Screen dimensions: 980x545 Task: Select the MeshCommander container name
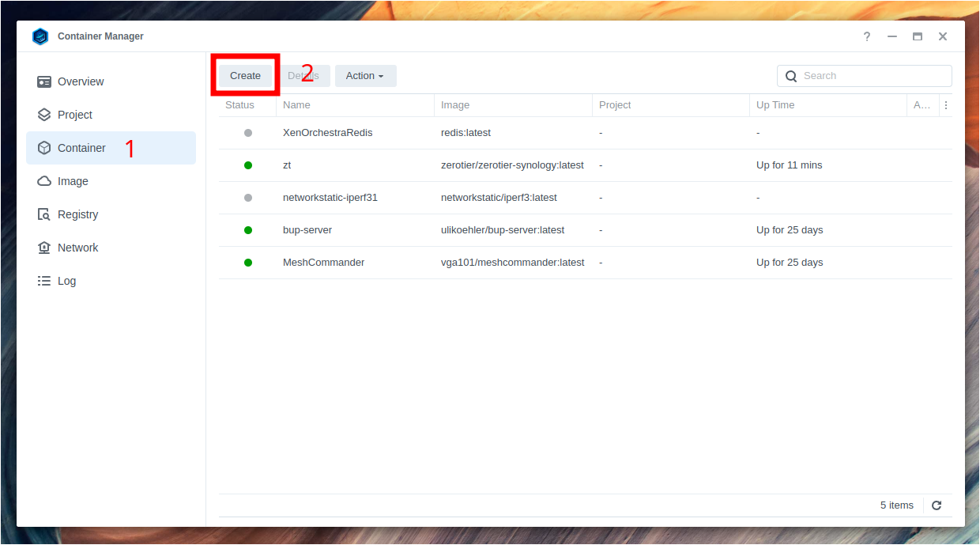(324, 263)
